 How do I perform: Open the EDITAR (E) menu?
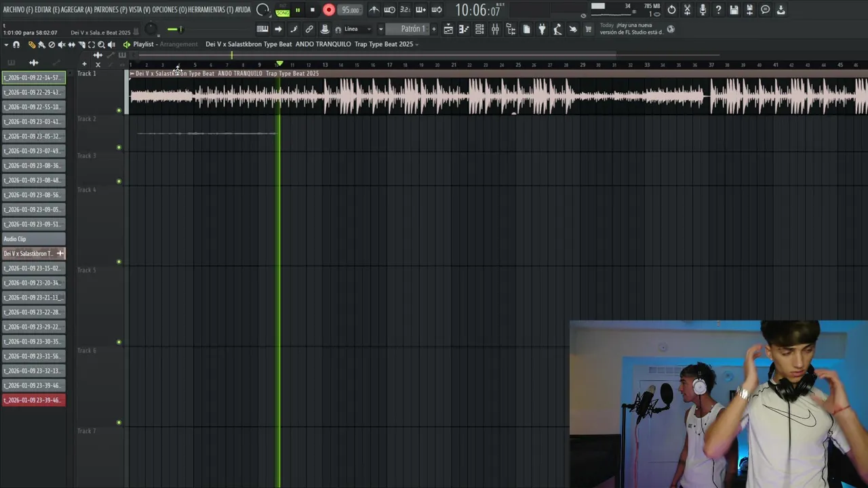47,9
